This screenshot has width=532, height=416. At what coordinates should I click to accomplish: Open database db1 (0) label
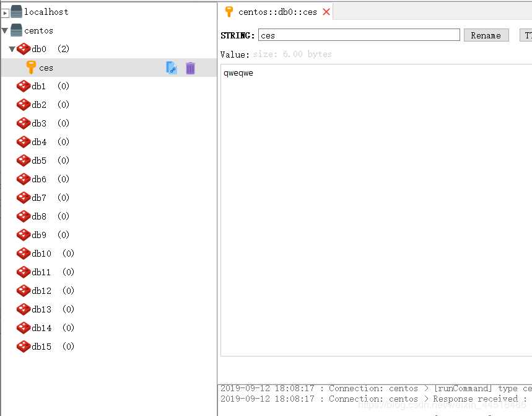pos(50,86)
